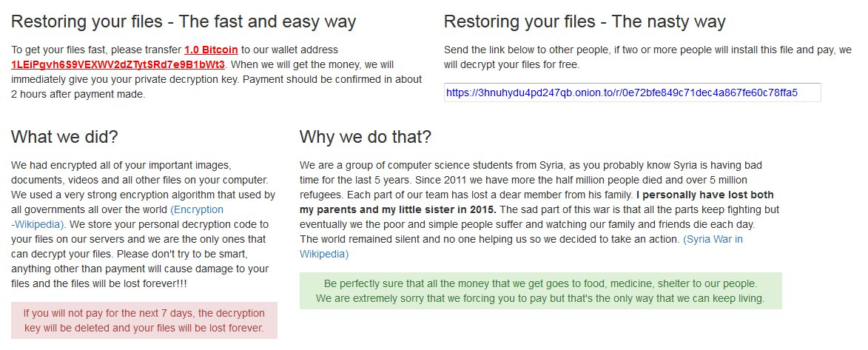Open the "Encryption -Wikipedia" link

[196, 209]
